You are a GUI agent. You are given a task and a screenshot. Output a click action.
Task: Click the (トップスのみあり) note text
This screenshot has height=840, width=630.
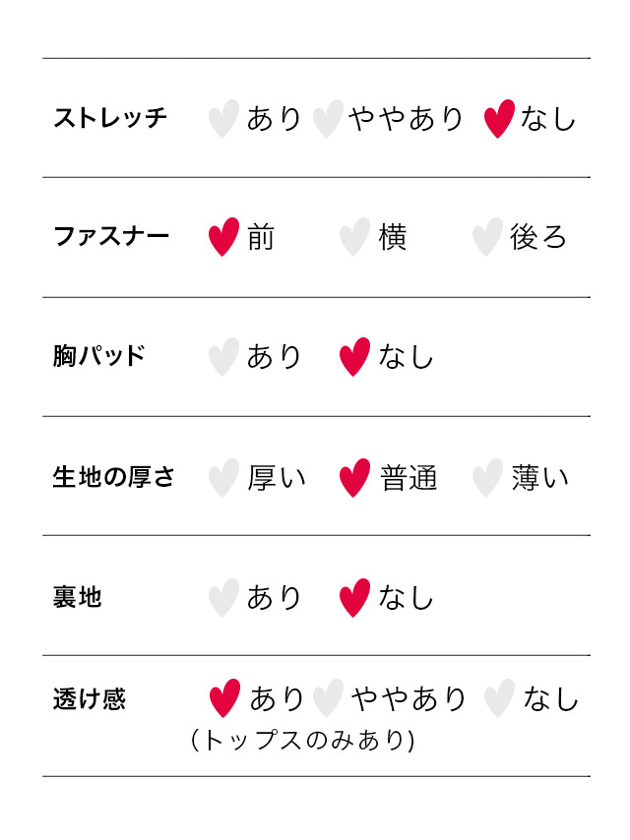pyautogui.click(x=303, y=741)
